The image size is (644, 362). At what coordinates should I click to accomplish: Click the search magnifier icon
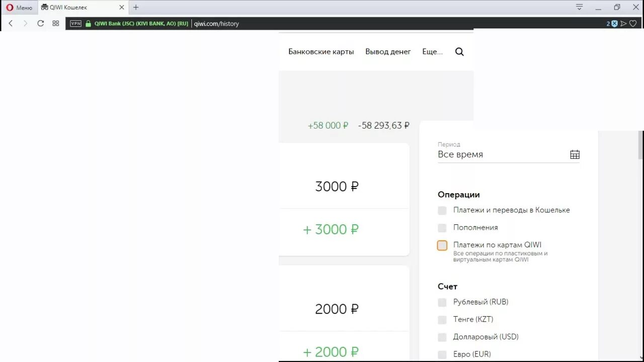point(459,52)
